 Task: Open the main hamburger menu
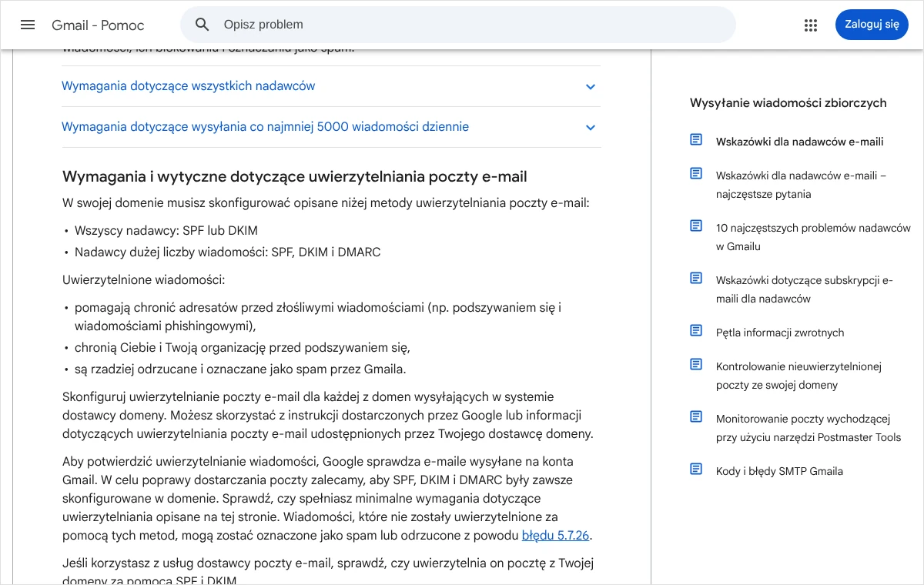tap(28, 25)
